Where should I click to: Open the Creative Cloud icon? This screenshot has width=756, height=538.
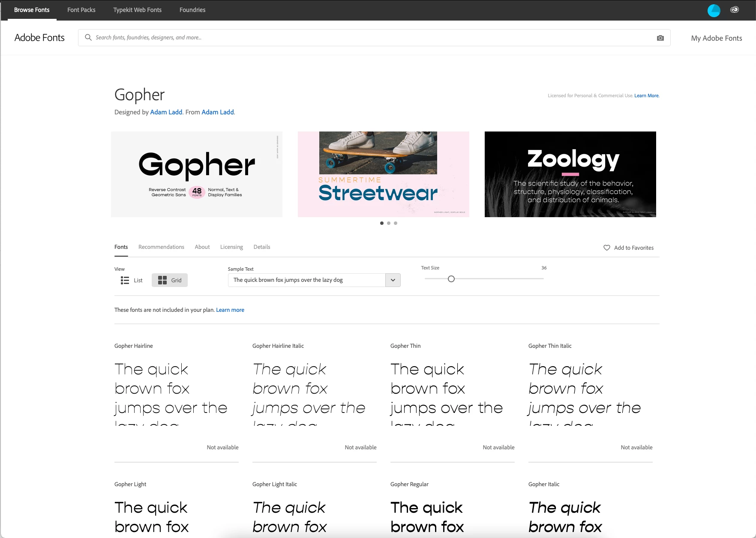[x=735, y=9]
